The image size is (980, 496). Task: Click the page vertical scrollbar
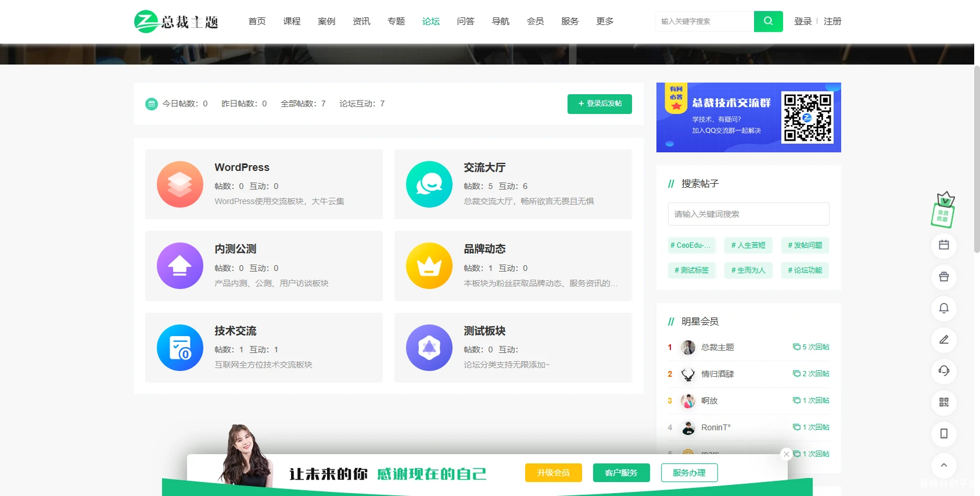(977, 159)
